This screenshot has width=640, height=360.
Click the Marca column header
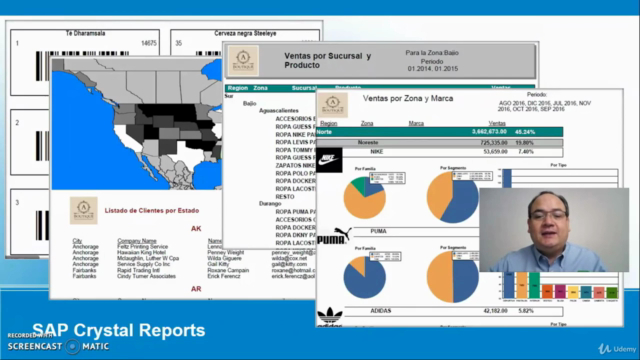point(416,123)
